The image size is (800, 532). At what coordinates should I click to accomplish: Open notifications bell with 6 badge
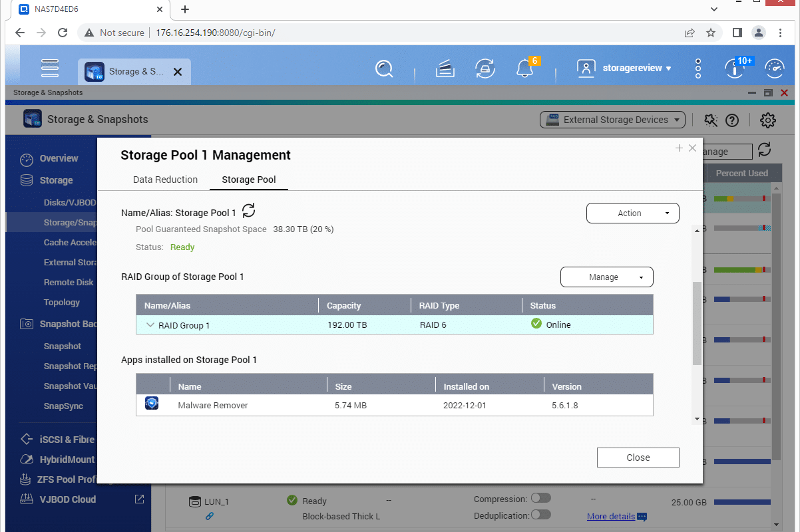click(525, 68)
